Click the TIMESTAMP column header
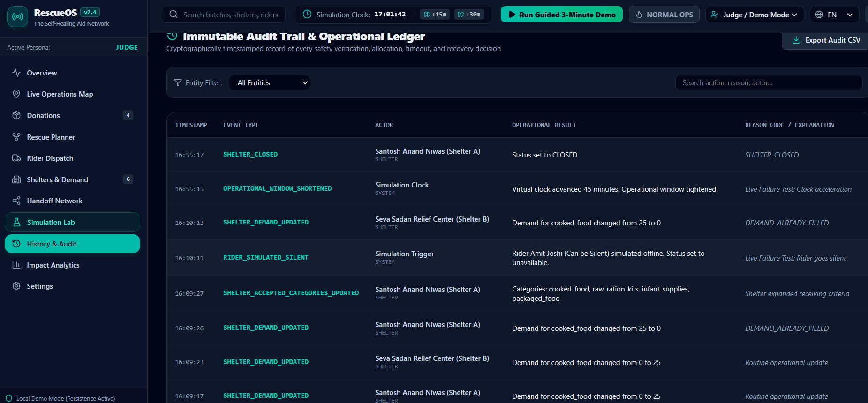 (191, 125)
